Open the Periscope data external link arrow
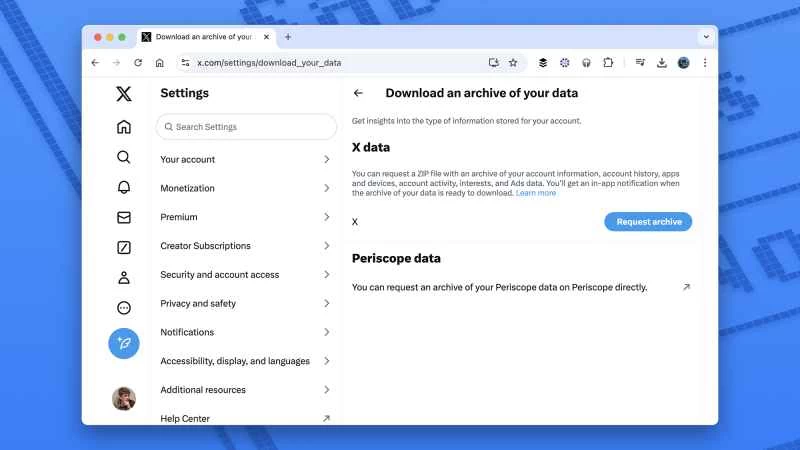The image size is (800, 450). pyautogui.click(x=686, y=287)
